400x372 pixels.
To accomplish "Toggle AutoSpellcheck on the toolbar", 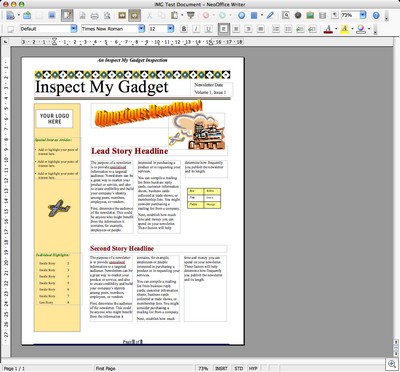I will tap(135, 15).
